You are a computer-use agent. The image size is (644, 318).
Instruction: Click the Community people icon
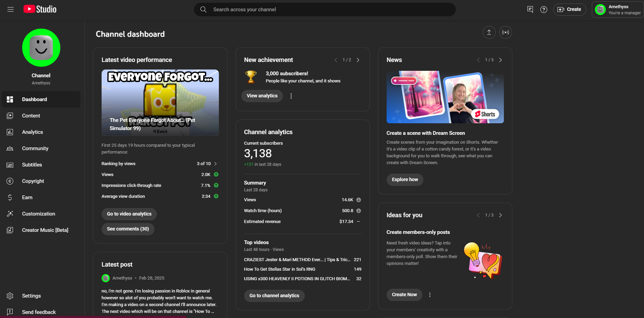point(10,148)
